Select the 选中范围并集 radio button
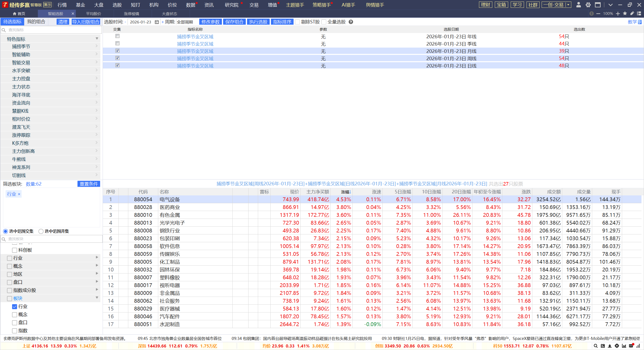 [41, 231]
